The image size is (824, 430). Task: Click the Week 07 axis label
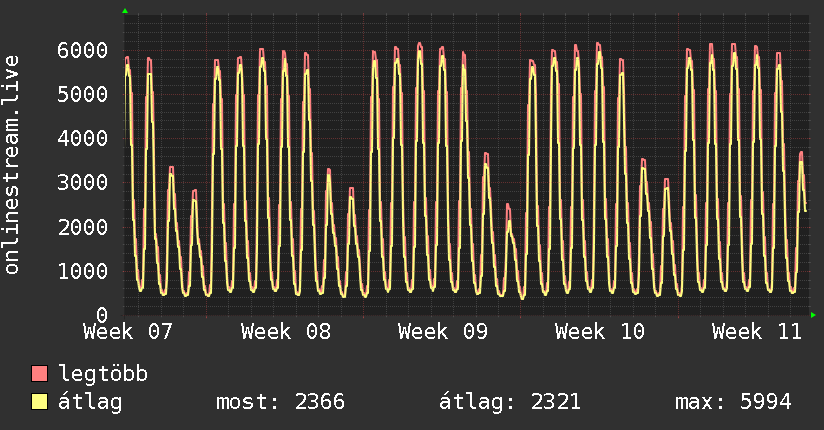click(x=128, y=332)
